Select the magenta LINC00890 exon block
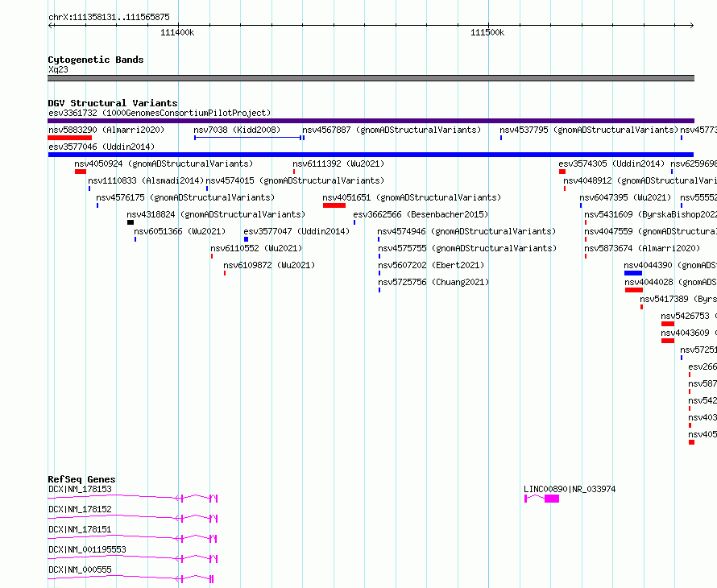 (552, 499)
